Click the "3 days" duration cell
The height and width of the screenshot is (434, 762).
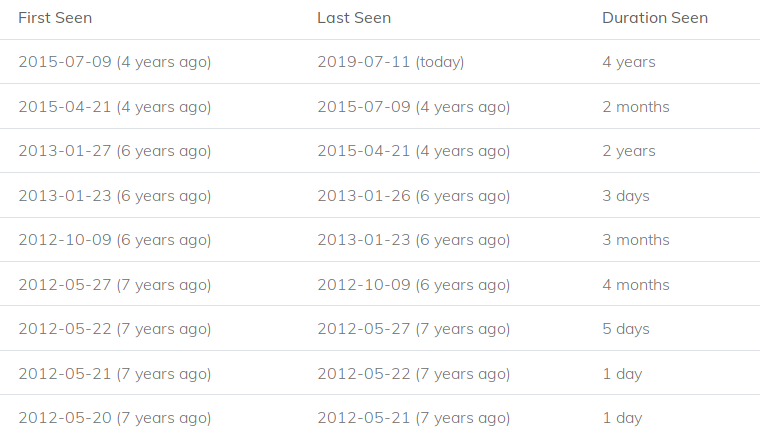point(626,196)
